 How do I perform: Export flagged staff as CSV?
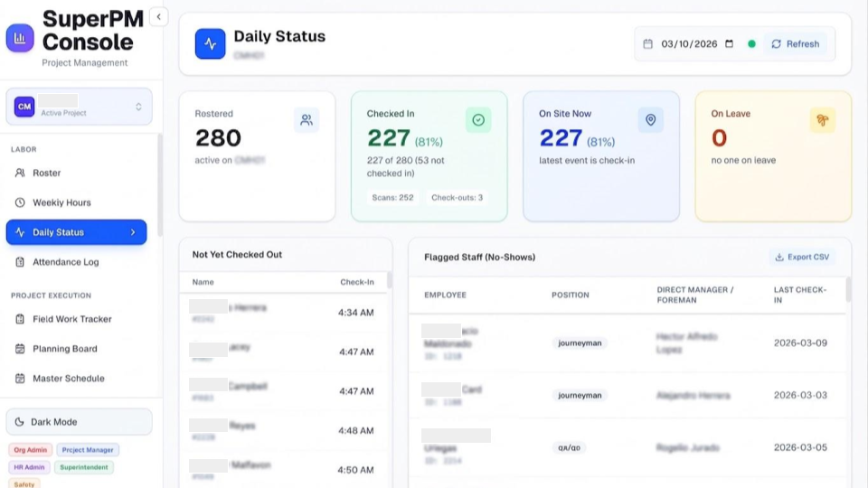[x=802, y=257]
